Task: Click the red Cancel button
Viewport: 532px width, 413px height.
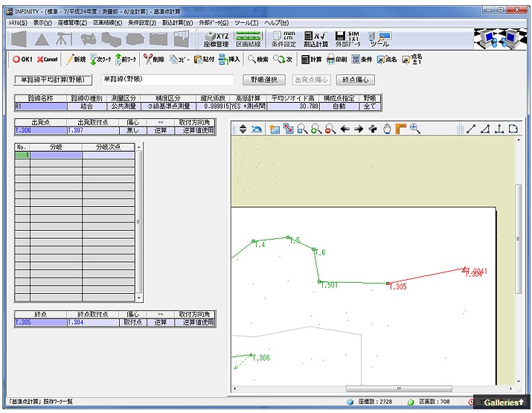Action: pos(47,60)
